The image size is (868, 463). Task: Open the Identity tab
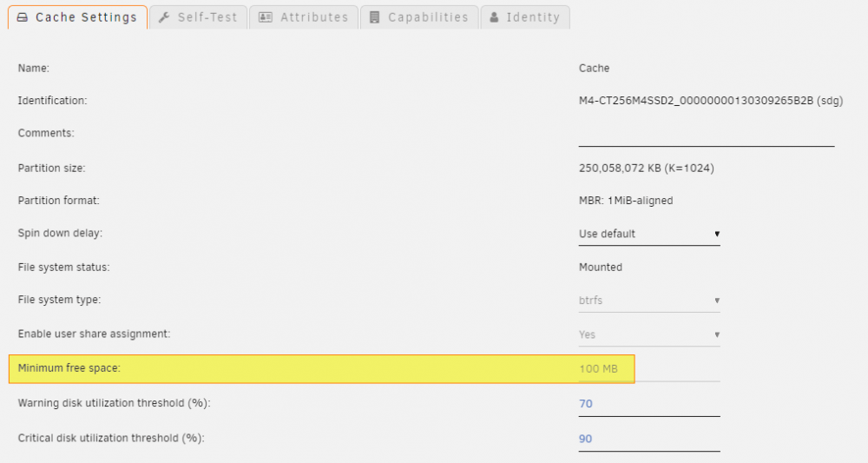[x=525, y=17]
